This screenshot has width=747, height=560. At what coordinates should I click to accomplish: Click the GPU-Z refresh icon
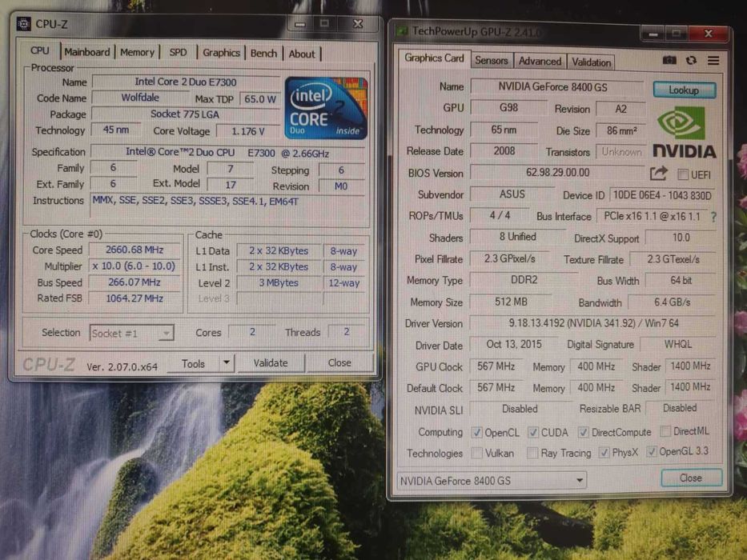(x=691, y=60)
